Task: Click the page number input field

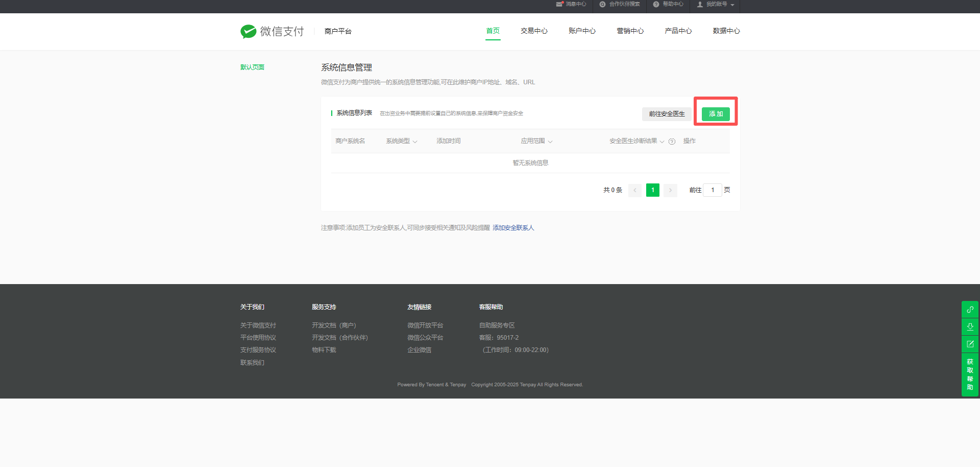Action: (x=713, y=190)
